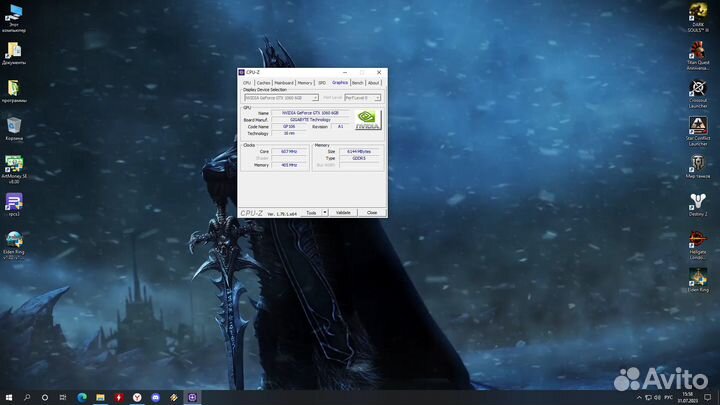
Task: Open the Recycle Bin on the desktop
Action: coord(14,125)
